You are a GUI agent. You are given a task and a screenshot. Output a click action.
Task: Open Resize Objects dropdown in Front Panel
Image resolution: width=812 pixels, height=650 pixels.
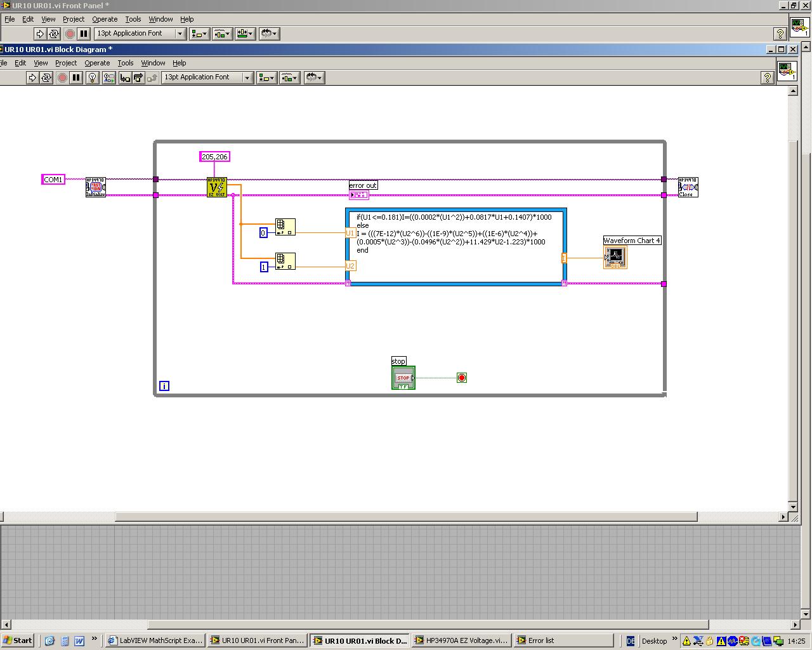coord(245,34)
